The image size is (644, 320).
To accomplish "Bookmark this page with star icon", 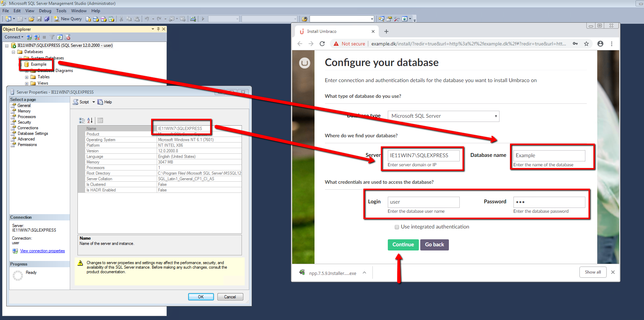I will tap(586, 44).
